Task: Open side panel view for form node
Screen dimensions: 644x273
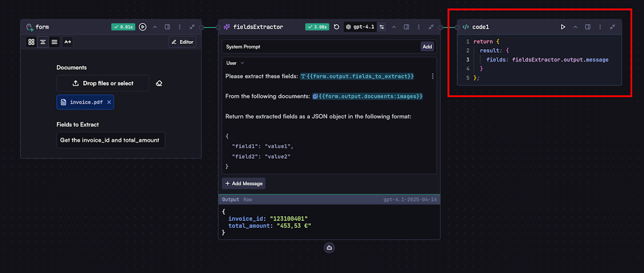Action: [x=167, y=27]
